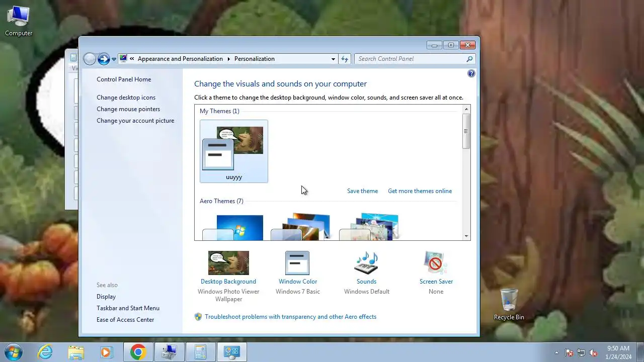The width and height of the screenshot is (644, 362).
Task: Select the Windows 7 Aero theme thumbnail
Action: tap(233, 227)
